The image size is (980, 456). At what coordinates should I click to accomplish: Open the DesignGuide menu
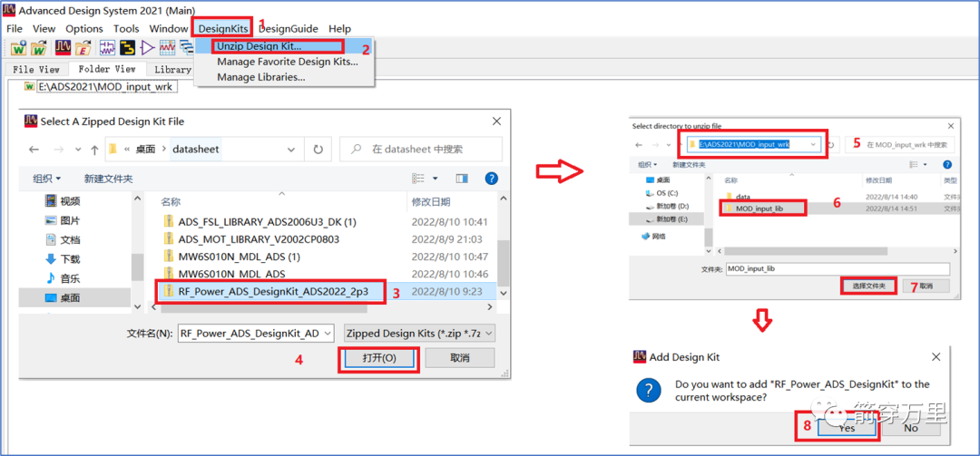[289, 29]
